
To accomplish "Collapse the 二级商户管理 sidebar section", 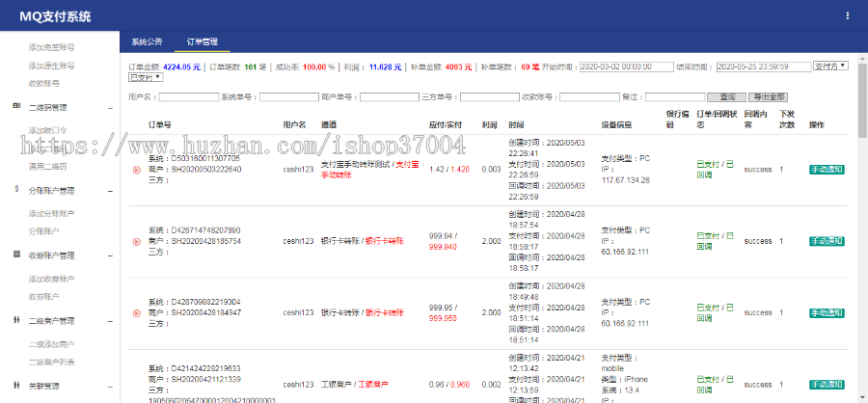I will [110, 321].
